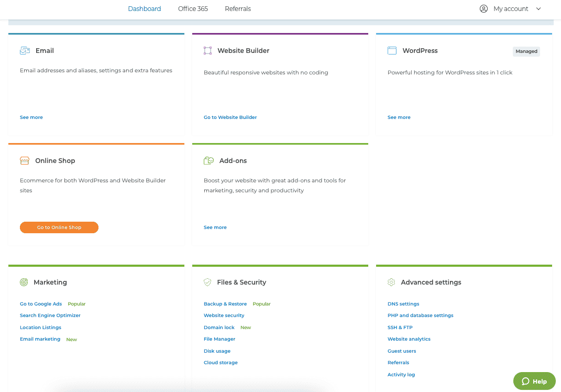
Task: Click the My account user avatar icon
Action: pos(483,8)
